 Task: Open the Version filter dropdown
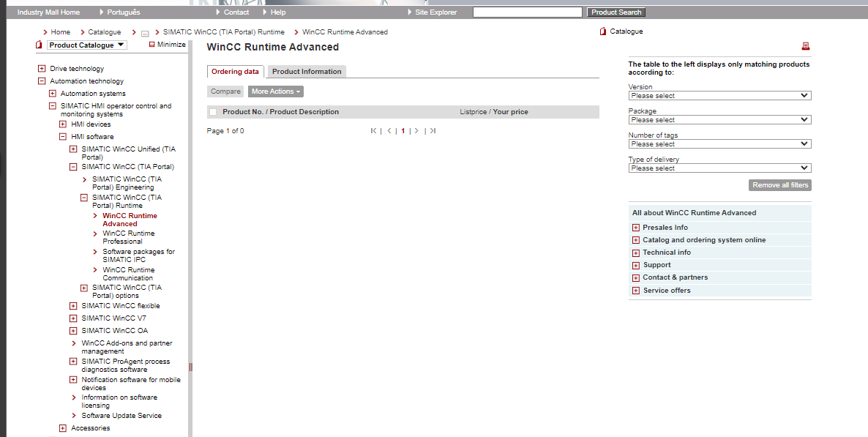(x=719, y=96)
